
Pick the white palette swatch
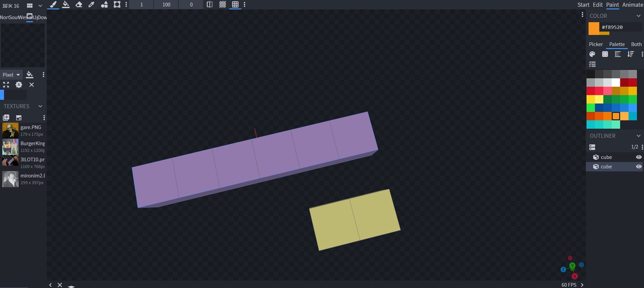pyautogui.click(x=616, y=83)
